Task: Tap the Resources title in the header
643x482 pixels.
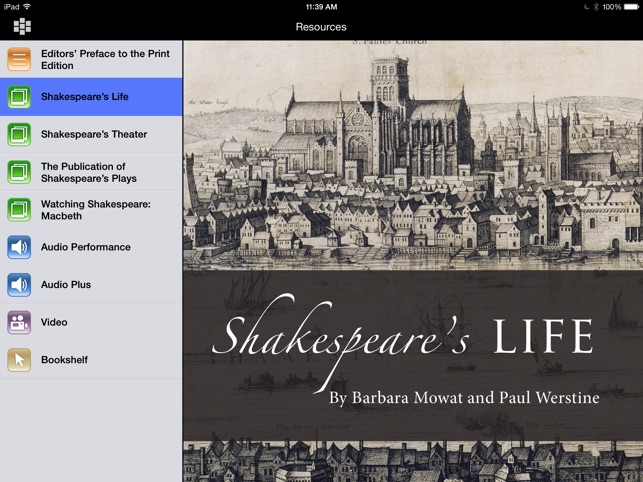Action: click(321, 27)
